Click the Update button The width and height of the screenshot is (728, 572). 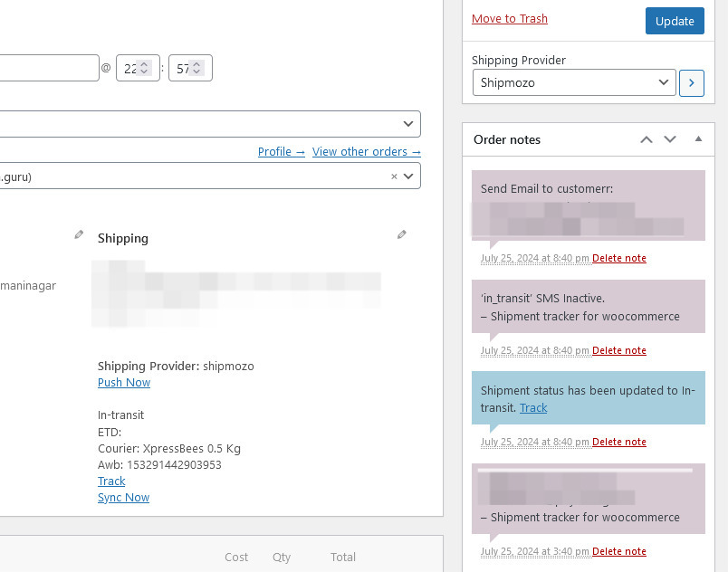675,21
